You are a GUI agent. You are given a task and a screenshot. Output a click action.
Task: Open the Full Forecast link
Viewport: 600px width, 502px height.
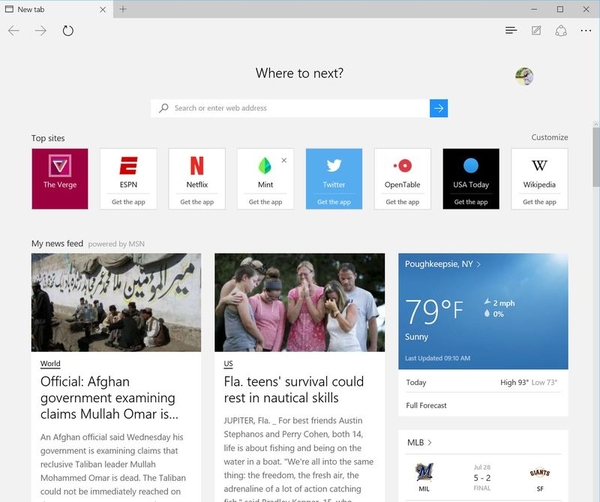point(427,405)
